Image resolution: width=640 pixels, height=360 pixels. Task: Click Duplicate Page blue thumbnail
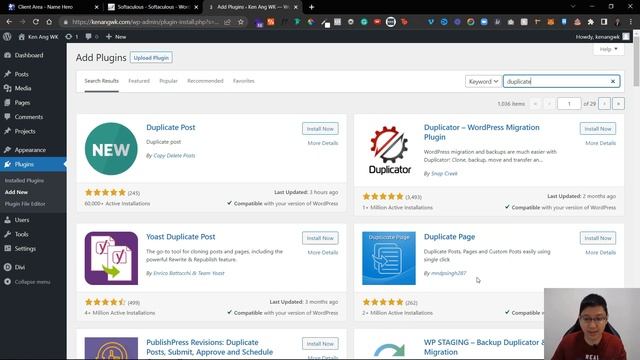389,258
